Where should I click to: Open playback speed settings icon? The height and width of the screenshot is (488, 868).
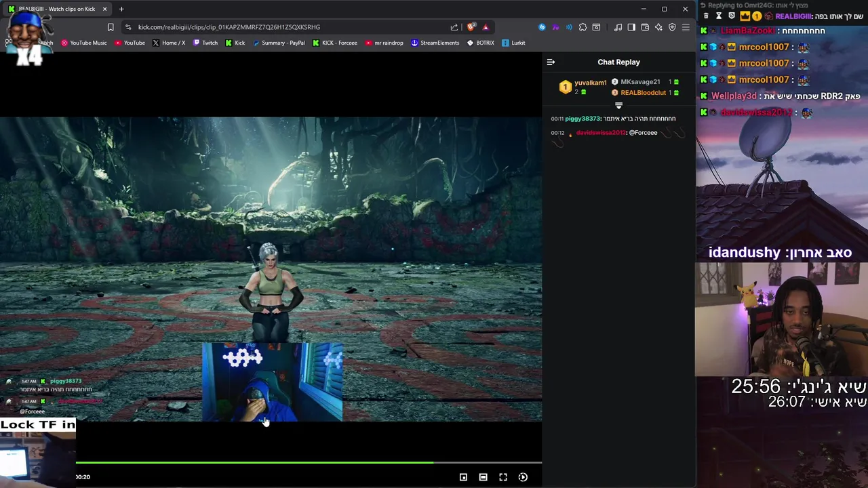coord(523,477)
